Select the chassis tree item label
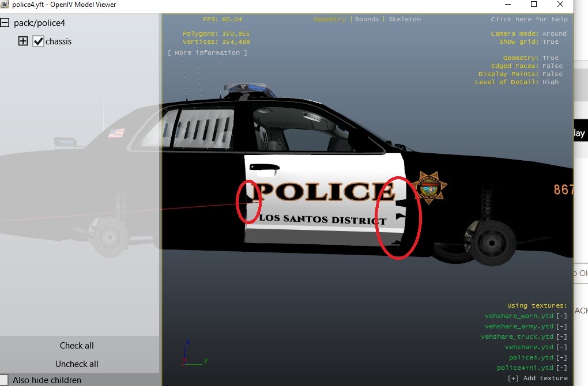This screenshot has height=386, width=588. point(58,41)
